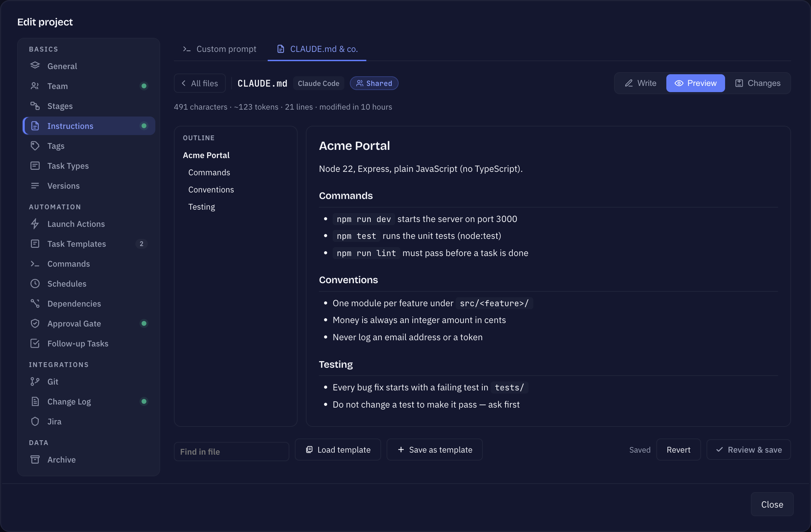Jump to Testing in outline
Screen dimensions: 811x532
click(202, 207)
